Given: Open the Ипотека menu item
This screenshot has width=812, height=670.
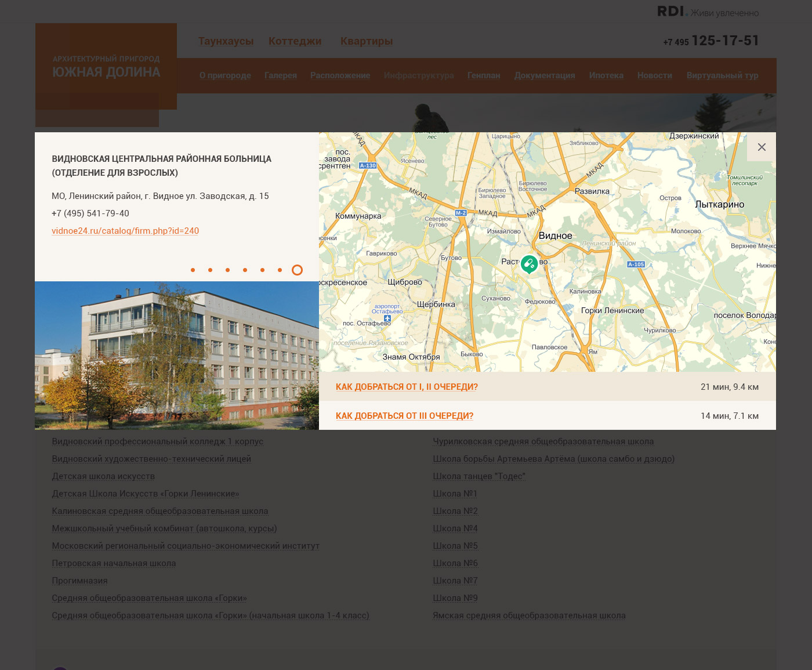Looking at the screenshot, I should click(606, 75).
